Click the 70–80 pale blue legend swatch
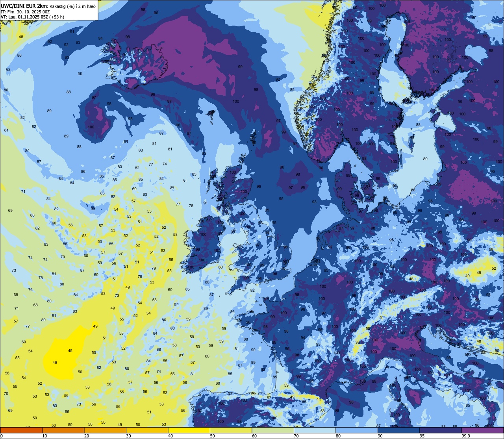The image size is (504, 439). 315,430
